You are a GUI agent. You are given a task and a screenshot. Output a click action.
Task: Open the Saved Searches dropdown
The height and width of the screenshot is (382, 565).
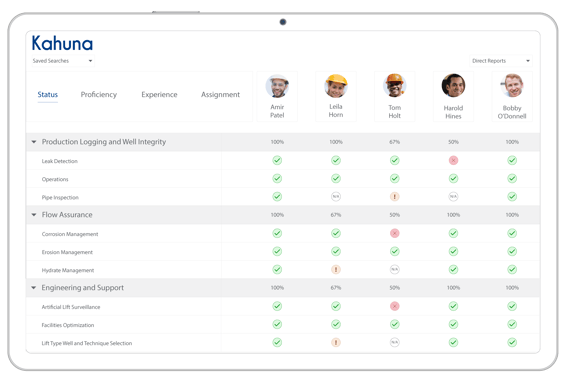63,61
